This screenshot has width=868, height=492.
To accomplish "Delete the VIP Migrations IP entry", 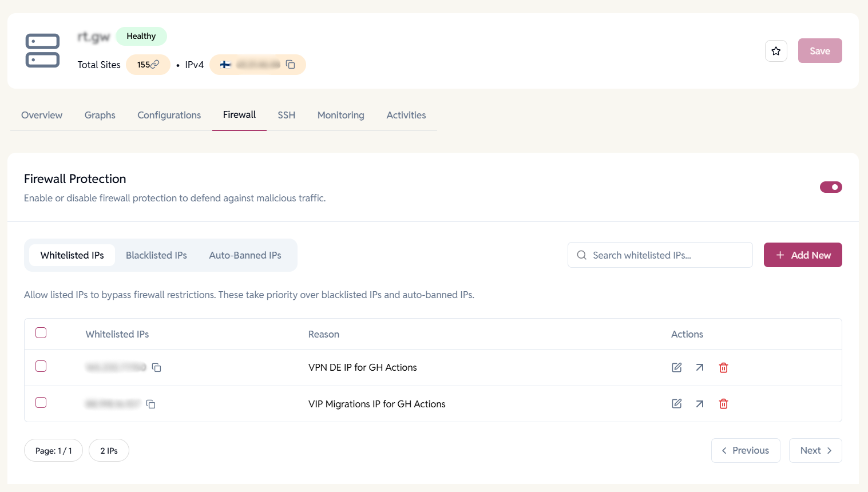I will [723, 404].
